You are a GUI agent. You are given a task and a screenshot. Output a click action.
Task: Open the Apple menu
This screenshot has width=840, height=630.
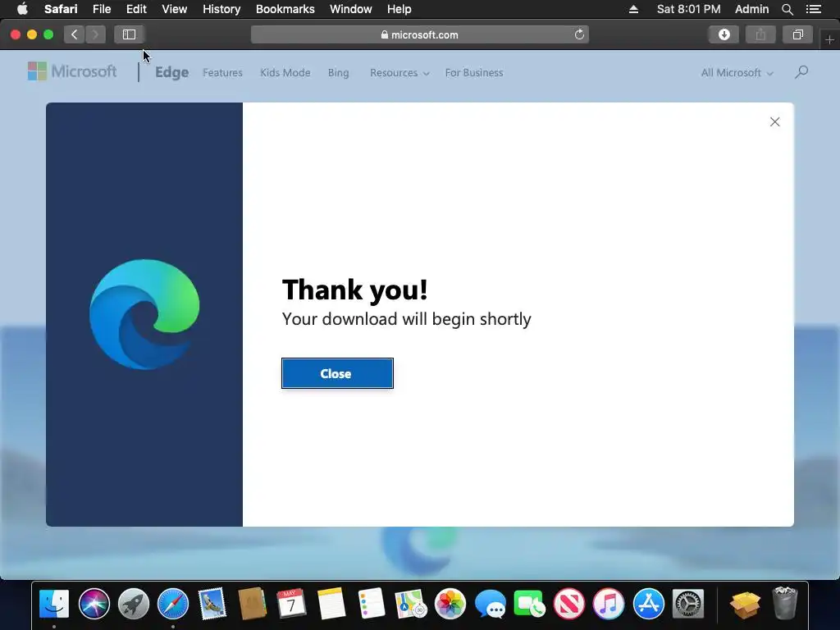pyautogui.click(x=22, y=9)
